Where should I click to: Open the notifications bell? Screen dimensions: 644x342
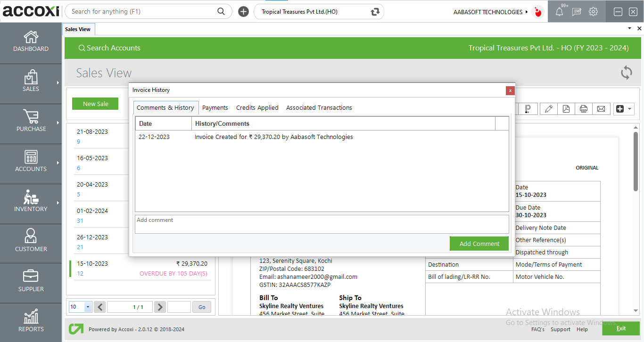(559, 12)
